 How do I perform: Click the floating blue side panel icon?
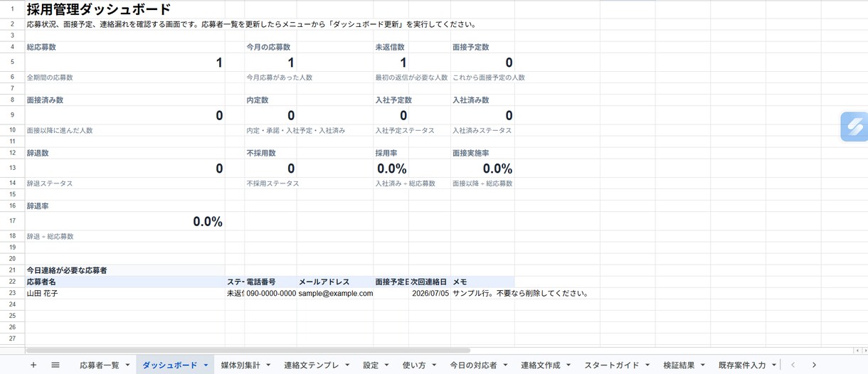click(x=854, y=127)
